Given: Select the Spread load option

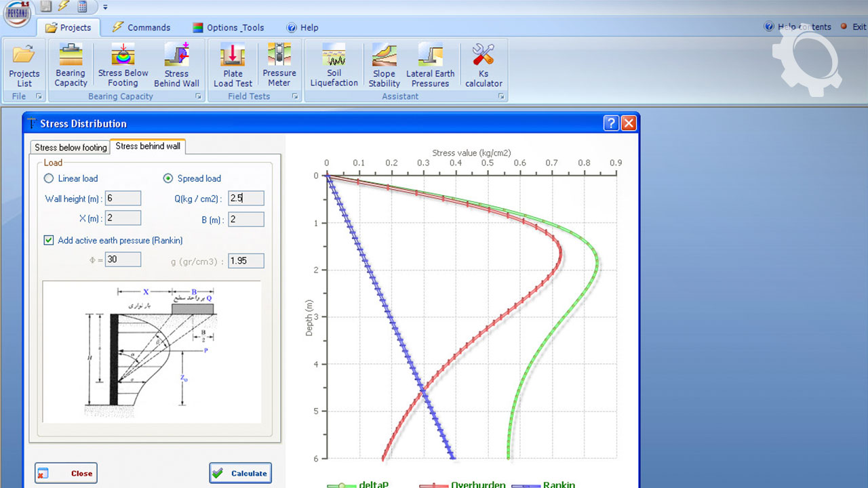Looking at the screenshot, I should (168, 179).
